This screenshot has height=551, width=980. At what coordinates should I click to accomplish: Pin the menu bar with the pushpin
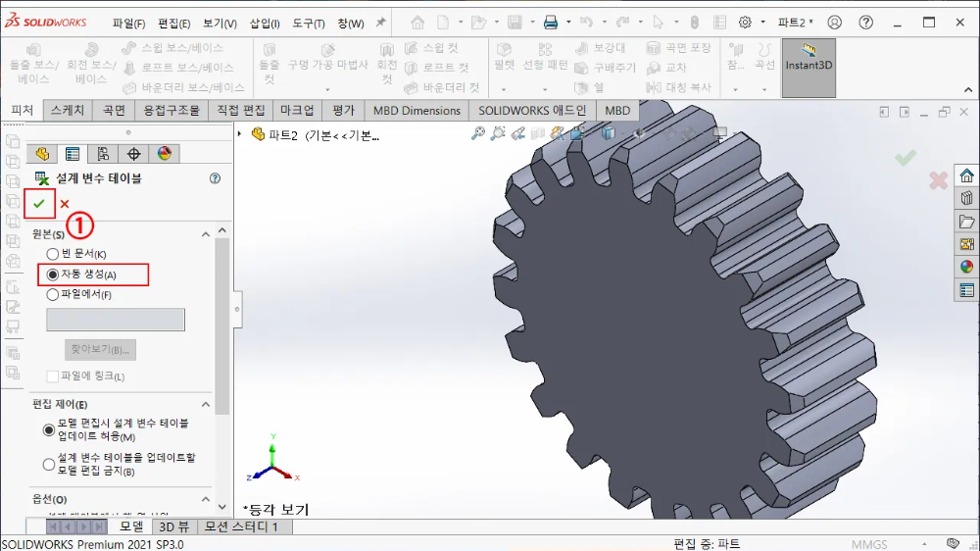click(x=380, y=23)
